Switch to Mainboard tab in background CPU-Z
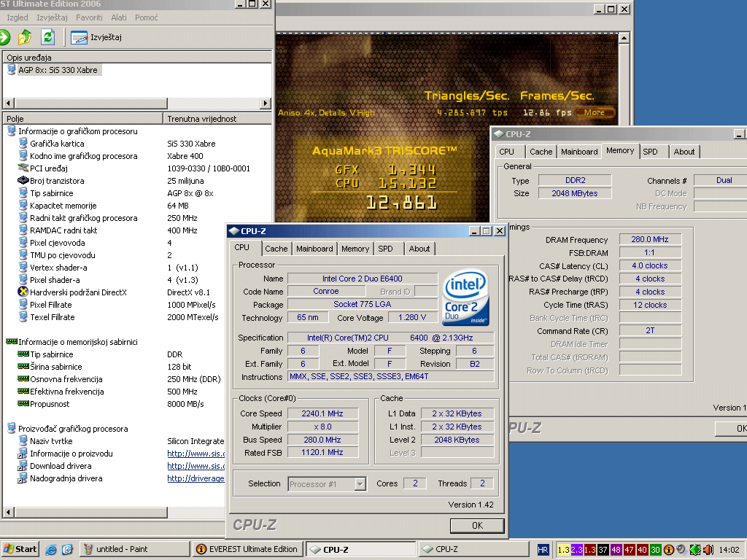This screenshot has height=560, width=747. click(x=579, y=152)
